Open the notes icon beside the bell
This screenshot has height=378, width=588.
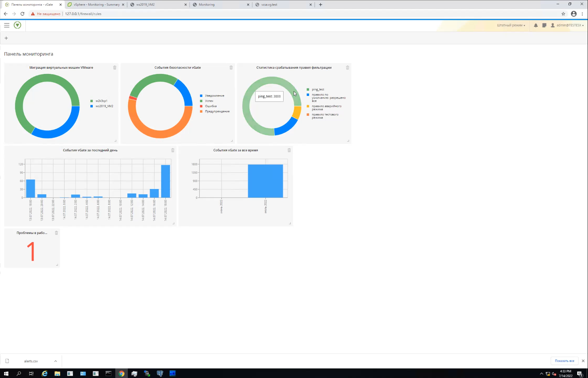(544, 25)
